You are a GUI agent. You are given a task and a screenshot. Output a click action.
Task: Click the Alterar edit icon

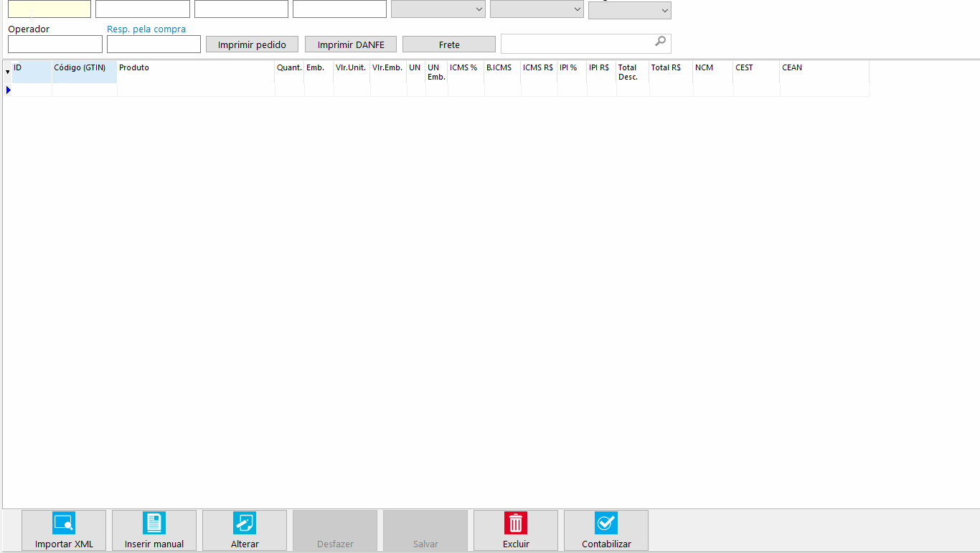pyautogui.click(x=245, y=523)
